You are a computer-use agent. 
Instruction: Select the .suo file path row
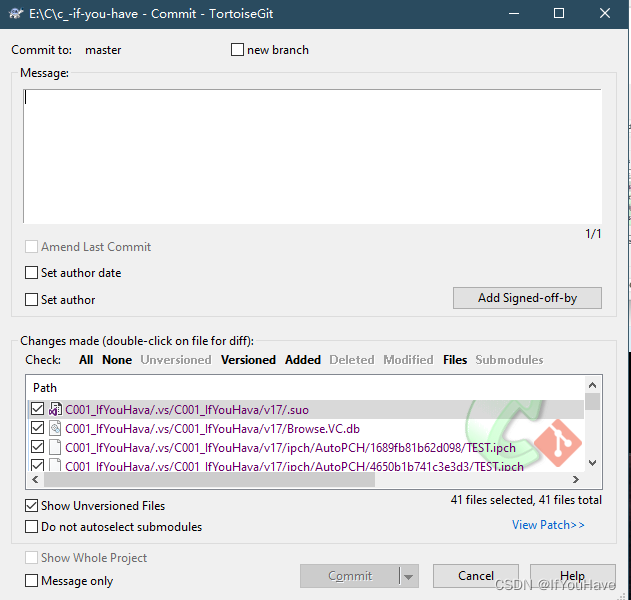[x=187, y=410]
